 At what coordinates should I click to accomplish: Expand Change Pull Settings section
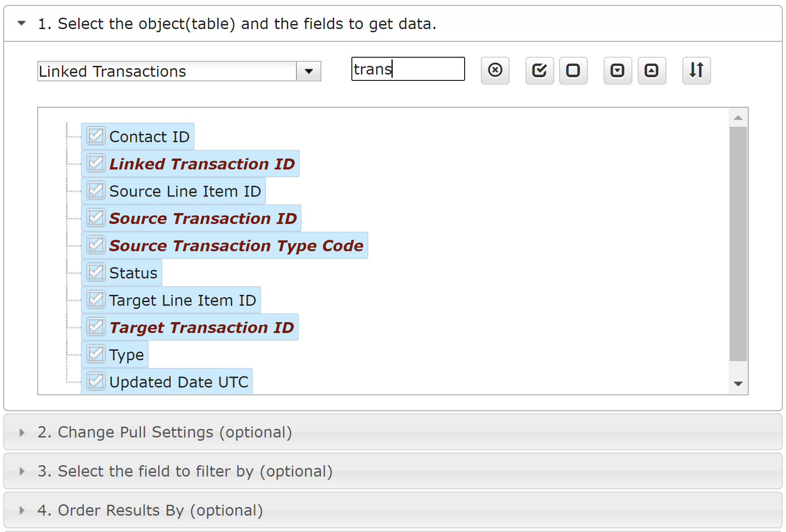165,432
